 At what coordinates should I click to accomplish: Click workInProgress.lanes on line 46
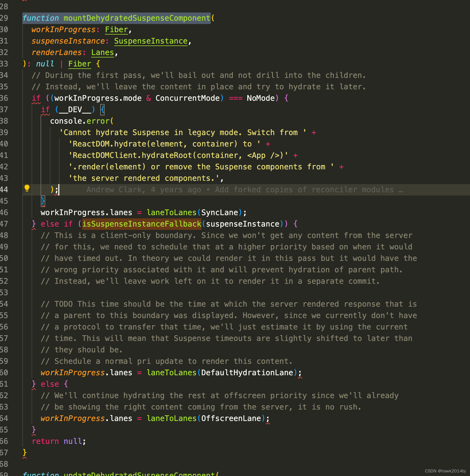pyautogui.click(x=86, y=212)
